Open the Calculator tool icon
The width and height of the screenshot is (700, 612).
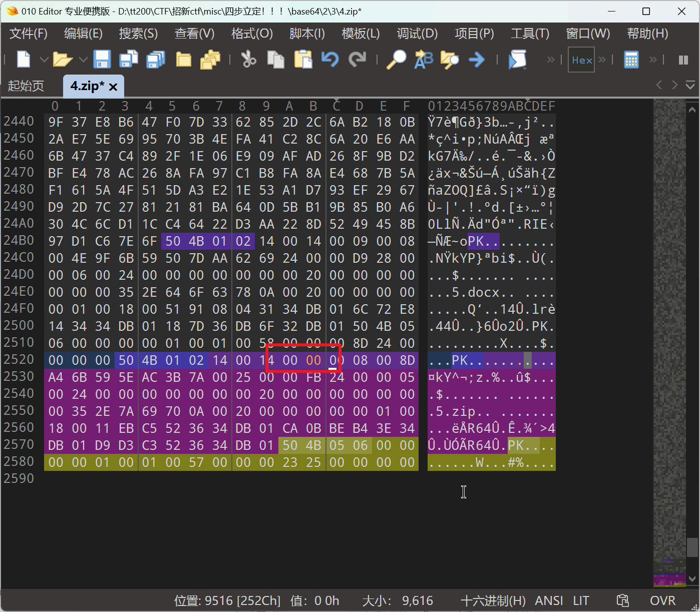(631, 60)
